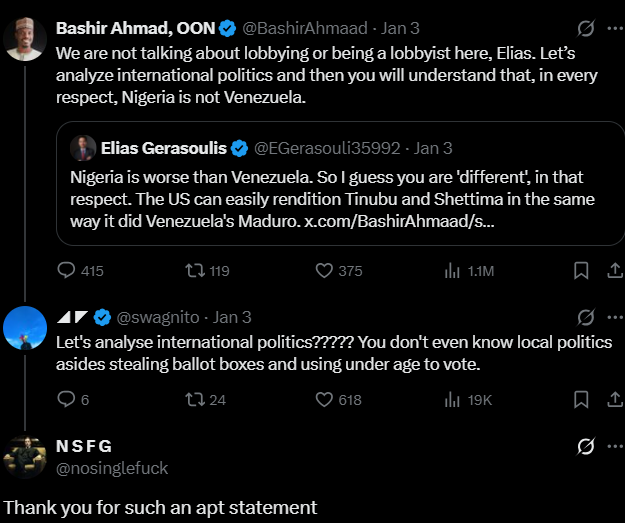Bookmark Bashir Ahmad's tweet
Viewport: 625px width, 523px height.
580,270
